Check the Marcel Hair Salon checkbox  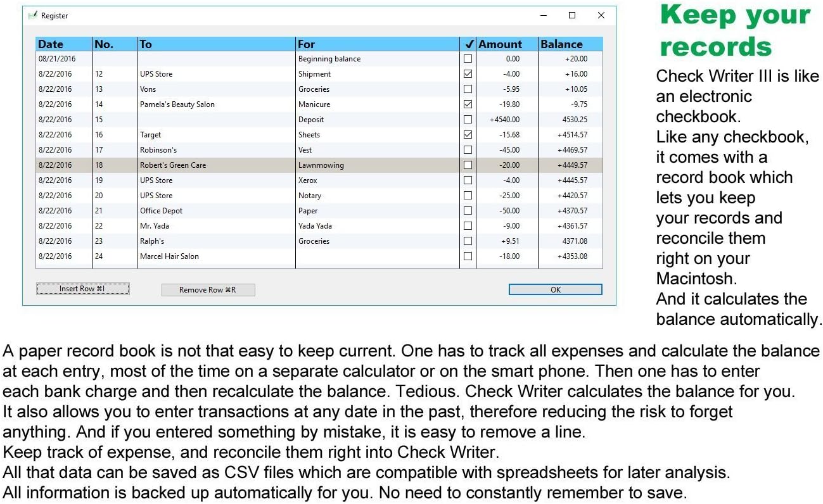point(468,256)
